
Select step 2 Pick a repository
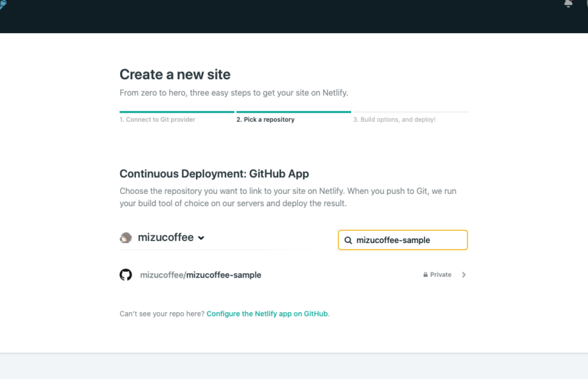[x=266, y=119]
